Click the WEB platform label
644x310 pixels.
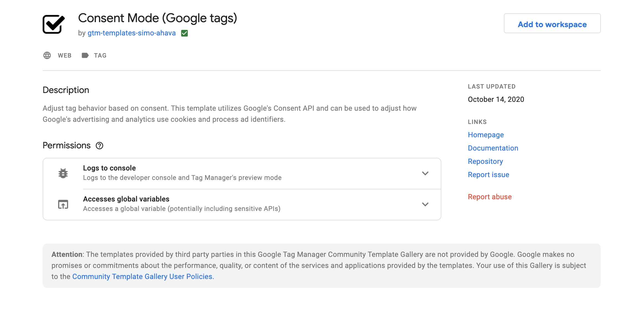(65, 55)
